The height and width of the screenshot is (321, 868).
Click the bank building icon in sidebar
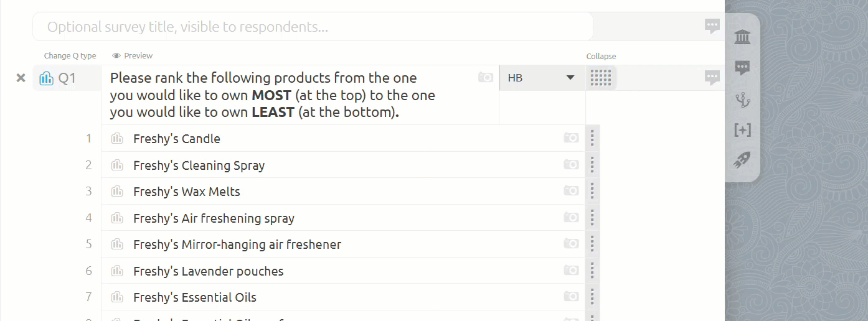[742, 37]
